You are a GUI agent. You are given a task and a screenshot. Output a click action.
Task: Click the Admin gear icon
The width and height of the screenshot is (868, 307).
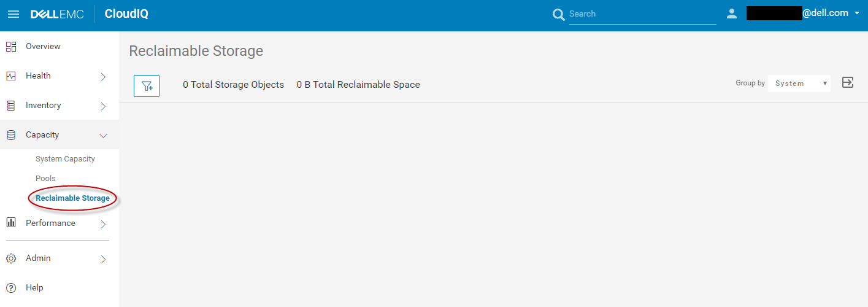coord(11,258)
